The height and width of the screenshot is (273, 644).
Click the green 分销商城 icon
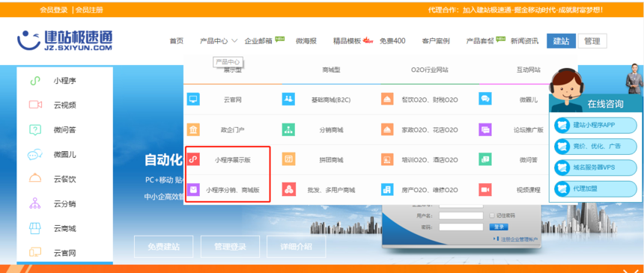(288, 129)
